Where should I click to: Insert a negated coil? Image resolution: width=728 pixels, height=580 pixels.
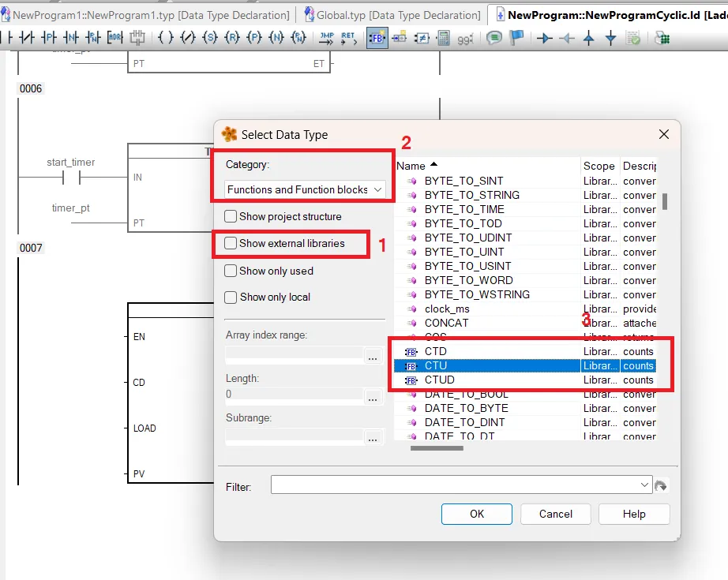[x=188, y=38]
